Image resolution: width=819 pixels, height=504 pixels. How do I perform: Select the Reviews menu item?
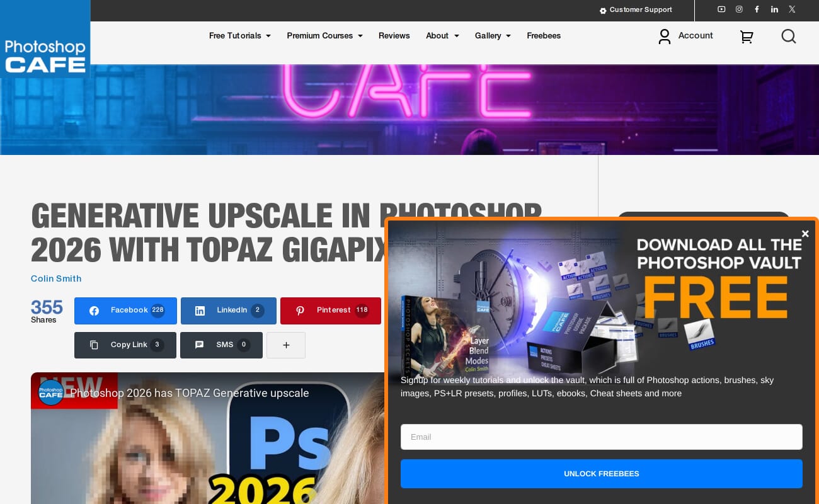coord(394,36)
